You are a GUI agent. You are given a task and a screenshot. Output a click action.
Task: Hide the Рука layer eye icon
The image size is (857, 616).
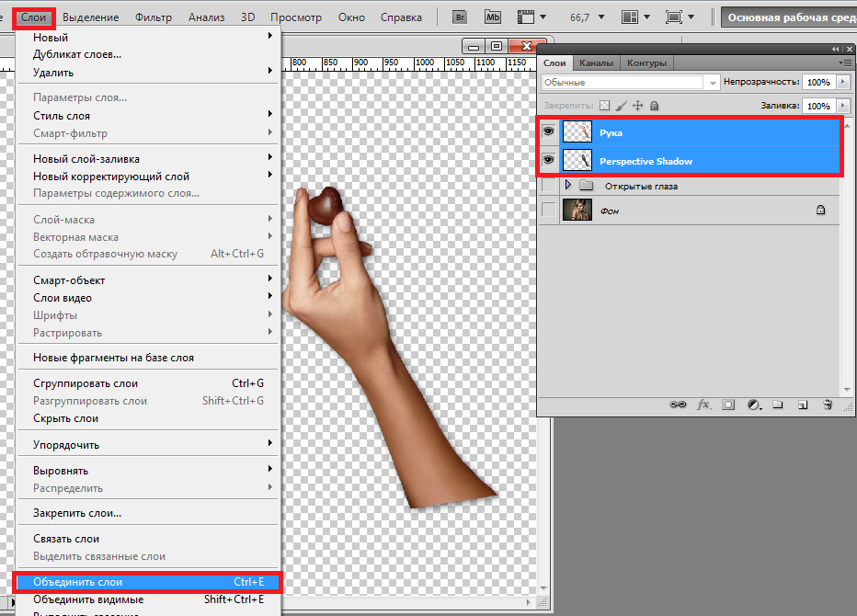(548, 131)
